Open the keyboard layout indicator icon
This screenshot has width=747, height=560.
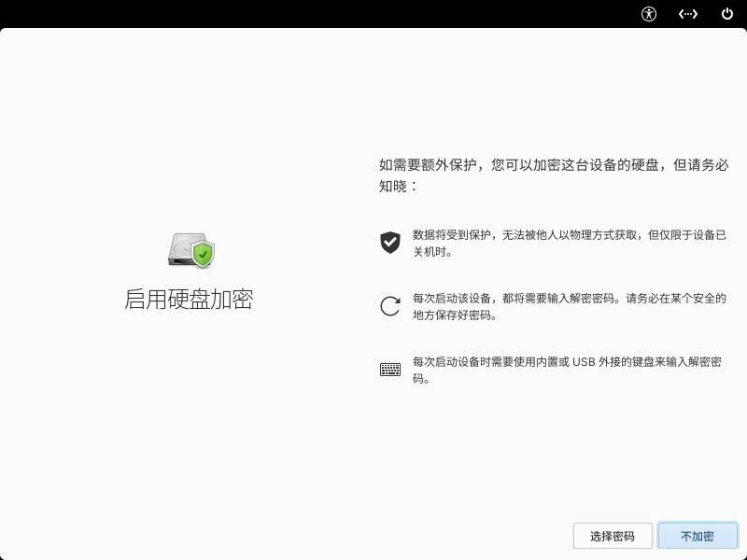pyautogui.click(x=688, y=14)
